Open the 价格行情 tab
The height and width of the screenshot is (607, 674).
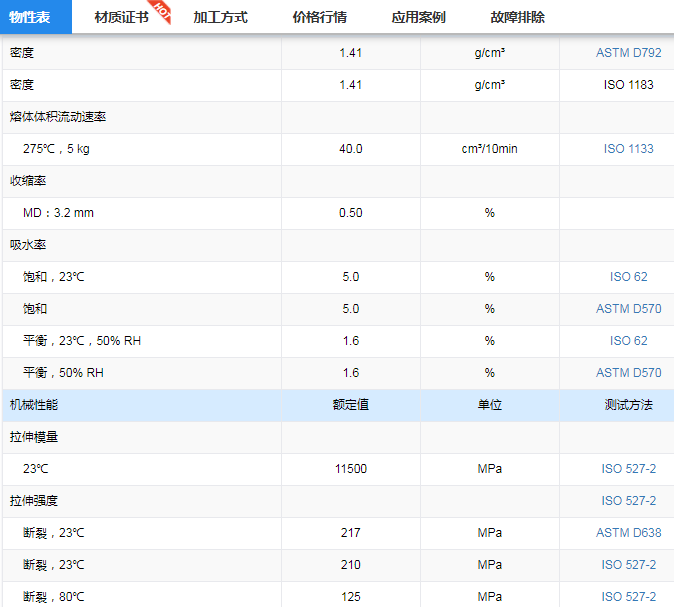(x=319, y=17)
